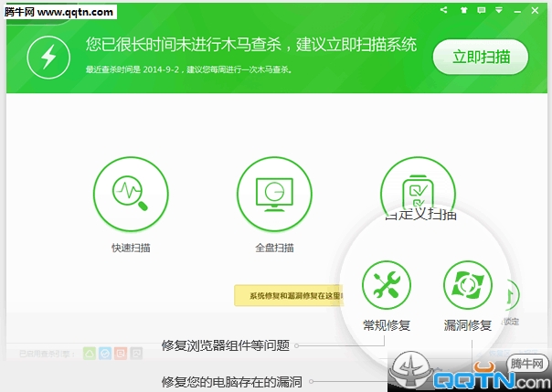
Task: Click the 常规修复 text label
Action: pyautogui.click(x=387, y=325)
